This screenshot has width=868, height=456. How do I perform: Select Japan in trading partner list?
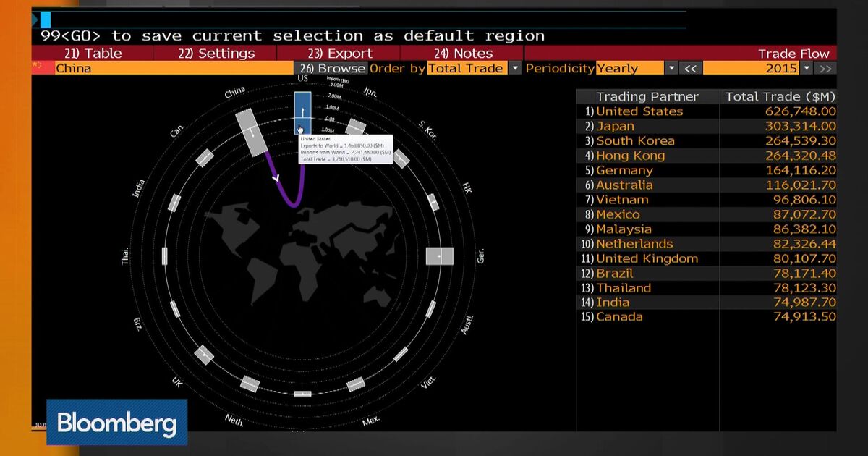coord(615,126)
